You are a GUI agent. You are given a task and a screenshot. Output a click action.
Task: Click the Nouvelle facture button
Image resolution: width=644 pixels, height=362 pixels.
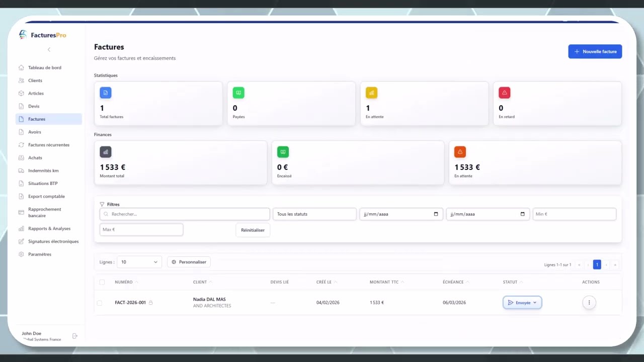595,51
